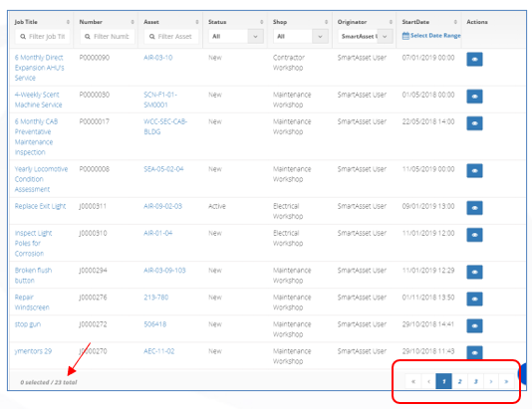Go to the next page

point(491,381)
